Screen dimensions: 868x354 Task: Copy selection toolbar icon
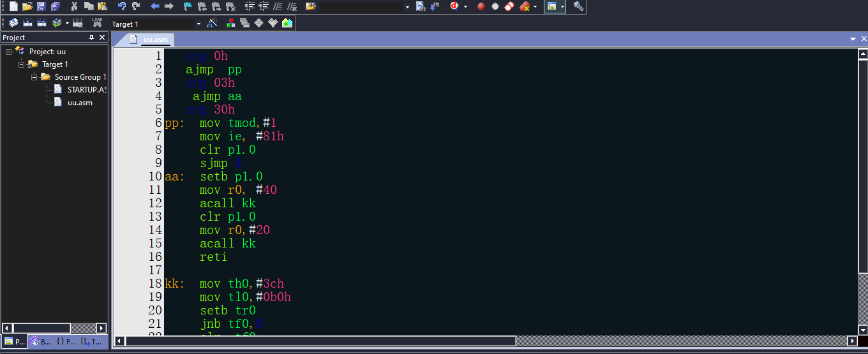coord(89,6)
